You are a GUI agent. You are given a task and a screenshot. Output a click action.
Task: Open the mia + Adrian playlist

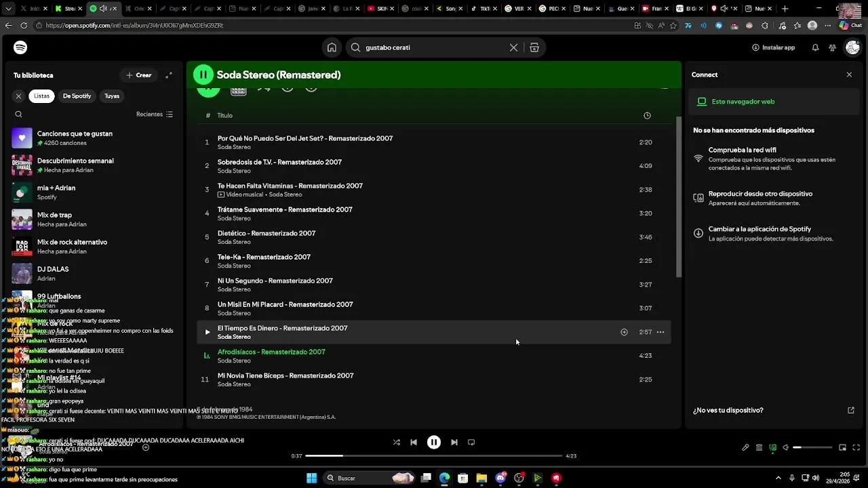[x=95, y=192]
